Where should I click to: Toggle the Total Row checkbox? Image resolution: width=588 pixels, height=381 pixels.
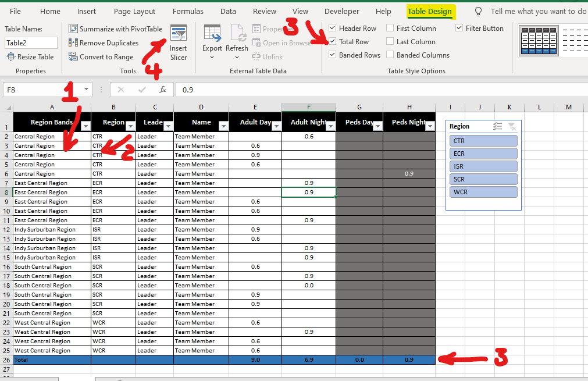coord(332,42)
